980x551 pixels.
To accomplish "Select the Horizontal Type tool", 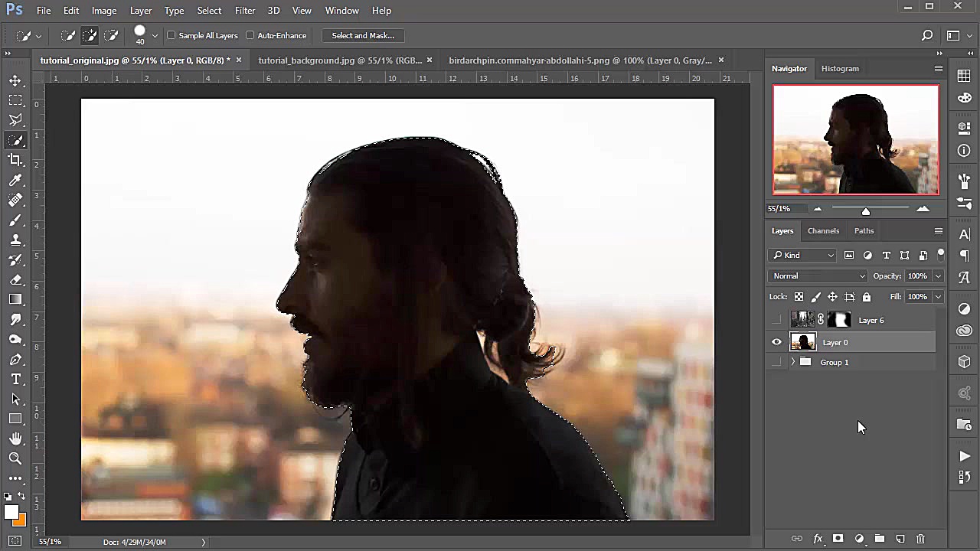I will coord(15,380).
